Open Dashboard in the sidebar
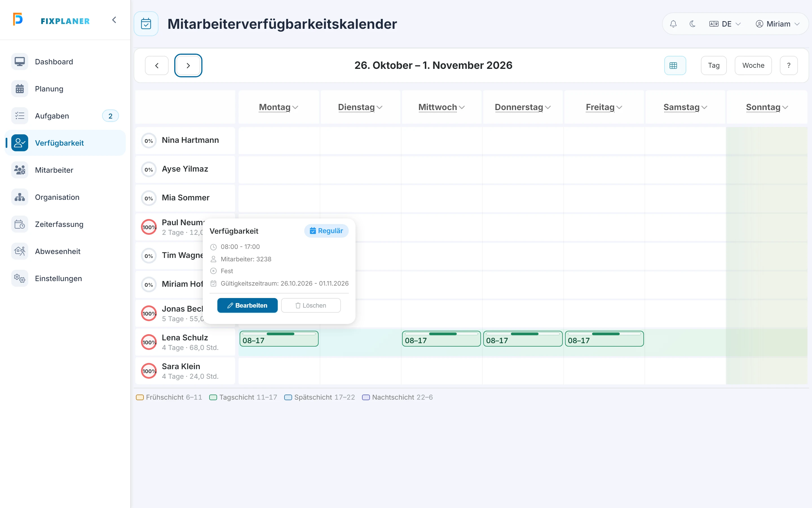The height and width of the screenshot is (508, 812). [65, 62]
